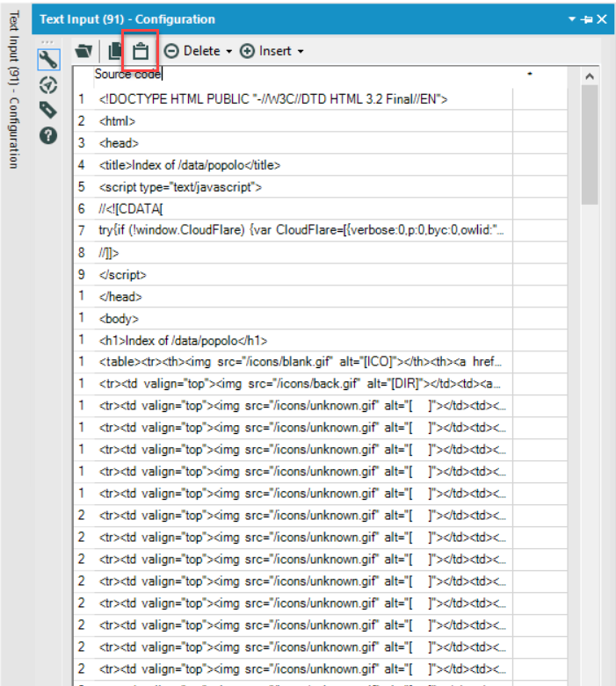The image size is (616, 686).
Task: Select row number 1 header
Action: 83,99
